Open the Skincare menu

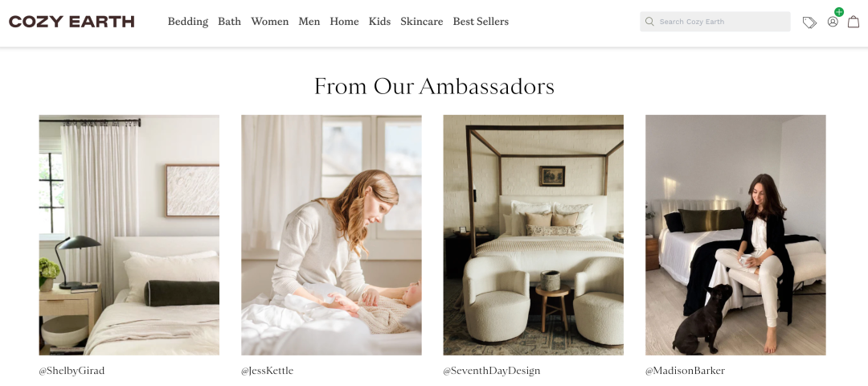click(x=422, y=22)
